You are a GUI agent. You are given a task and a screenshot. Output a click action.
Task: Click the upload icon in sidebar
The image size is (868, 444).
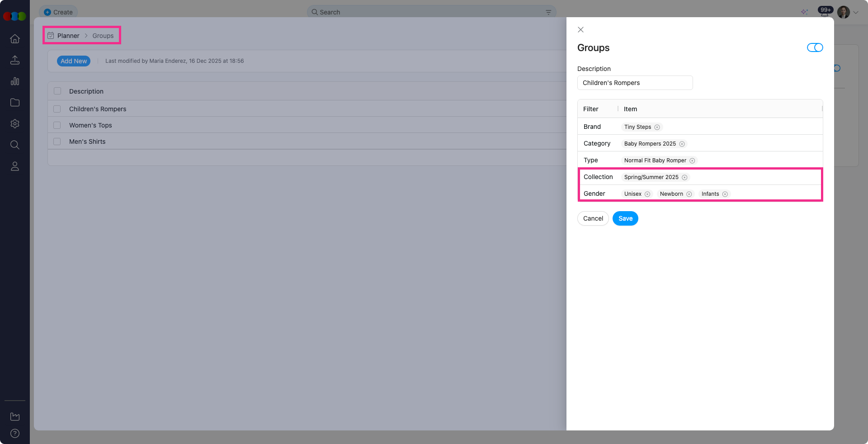click(x=15, y=60)
